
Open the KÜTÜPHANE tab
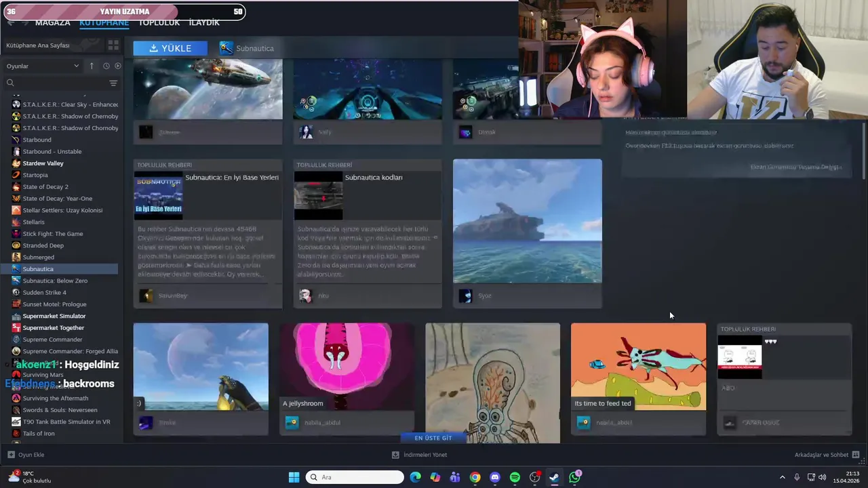tap(104, 22)
